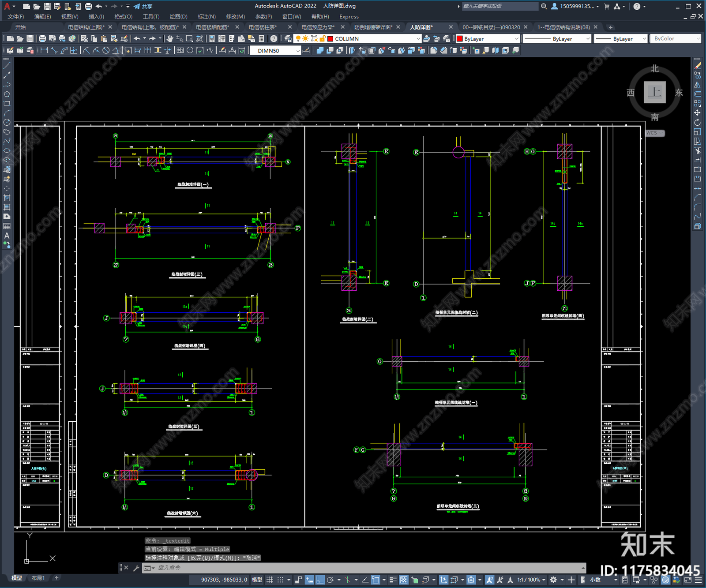This screenshot has height=588, width=706.
Task: Switch to the 布局1 layout tab
Action: (38, 578)
